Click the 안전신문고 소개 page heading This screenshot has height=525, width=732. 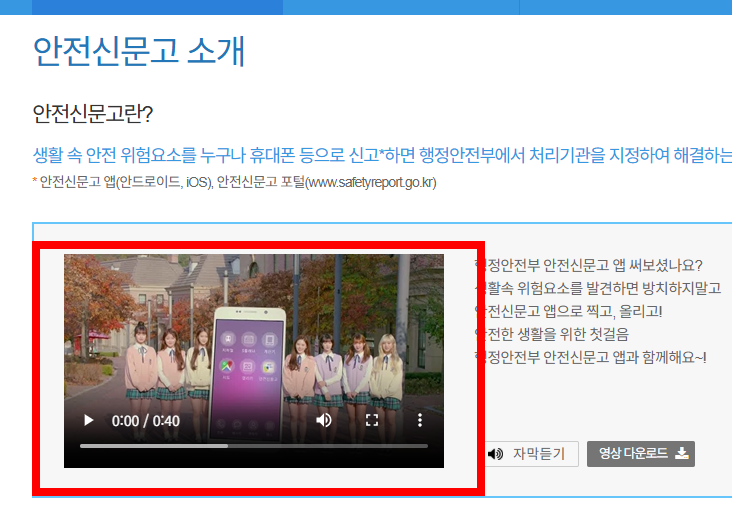pos(139,50)
